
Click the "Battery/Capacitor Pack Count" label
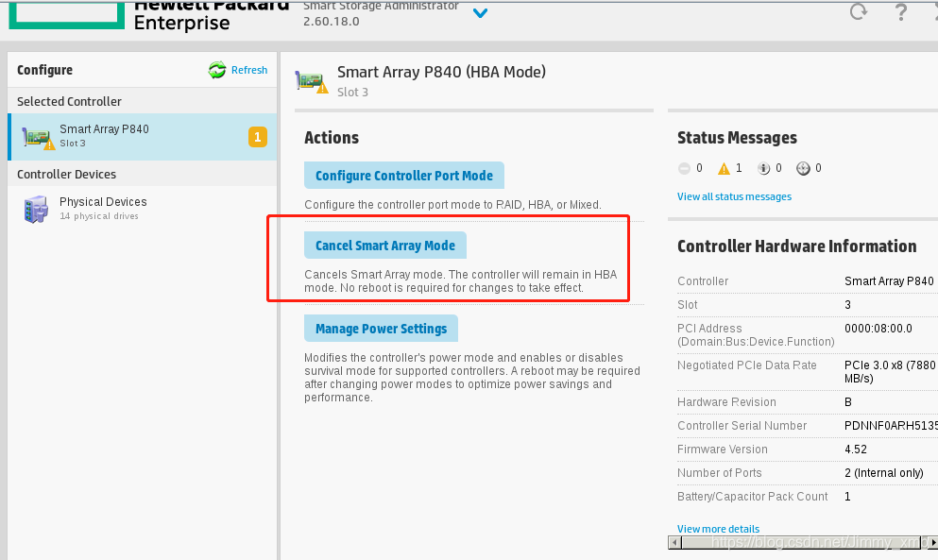pyautogui.click(x=753, y=497)
